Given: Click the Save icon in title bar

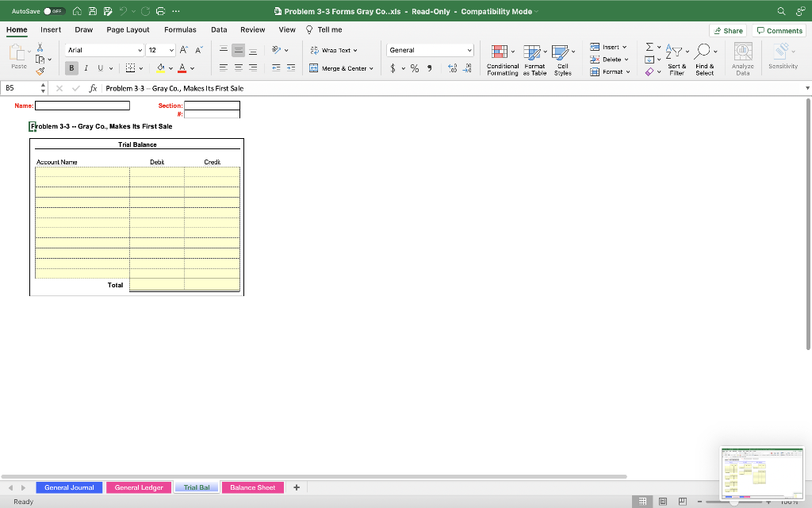Looking at the screenshot, I should point(92,11).
